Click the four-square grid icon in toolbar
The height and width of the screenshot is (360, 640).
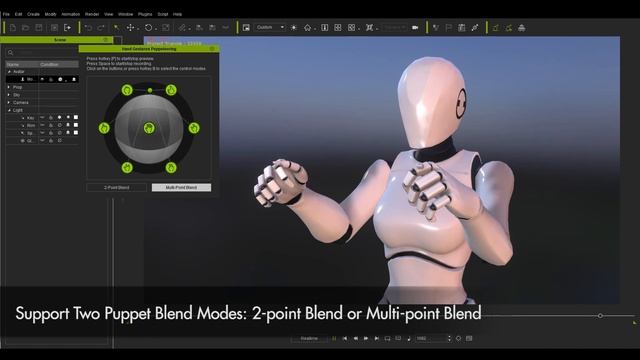tap(338, 28)
